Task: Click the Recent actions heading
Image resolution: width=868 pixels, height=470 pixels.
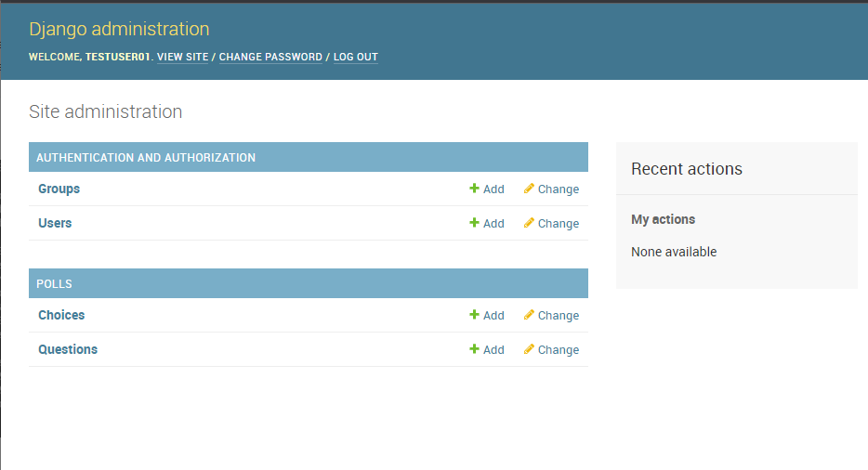Action: tap(687, 169)
